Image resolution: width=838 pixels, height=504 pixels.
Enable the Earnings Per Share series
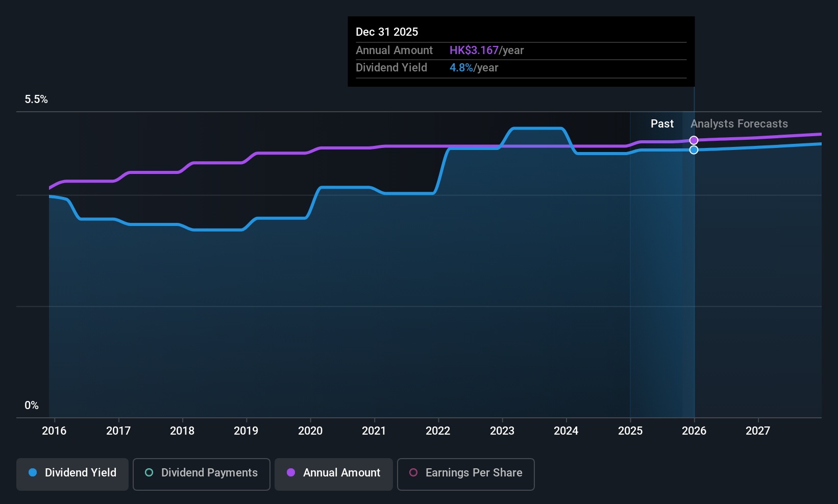click(x=465, y=474)
